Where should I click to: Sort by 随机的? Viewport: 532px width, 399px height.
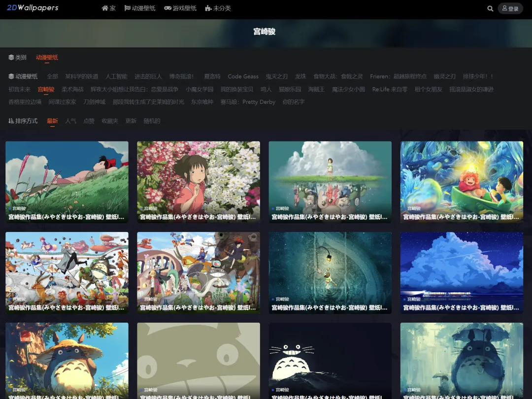coord(152,121)
